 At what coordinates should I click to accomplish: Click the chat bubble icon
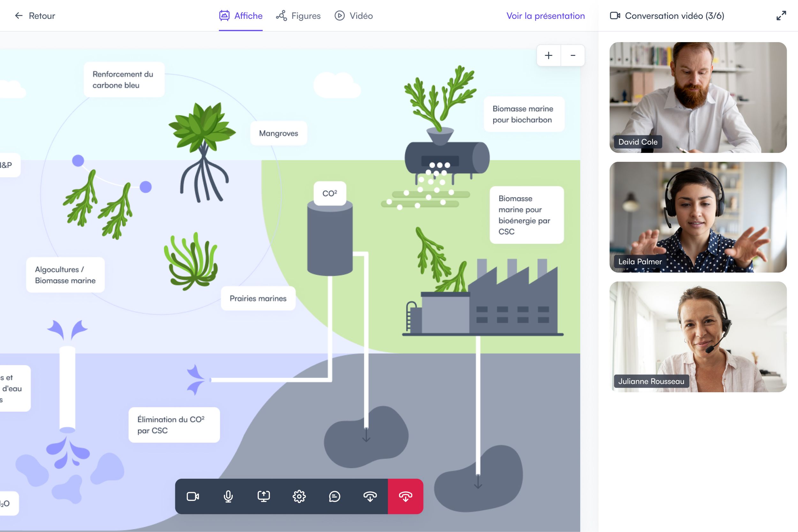(x=335, y=496)
